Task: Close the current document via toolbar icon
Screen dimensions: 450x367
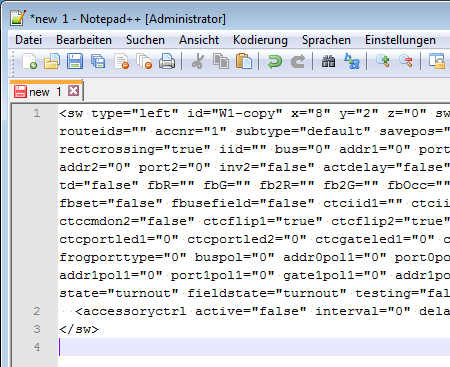Action: [x=121, y=61]
